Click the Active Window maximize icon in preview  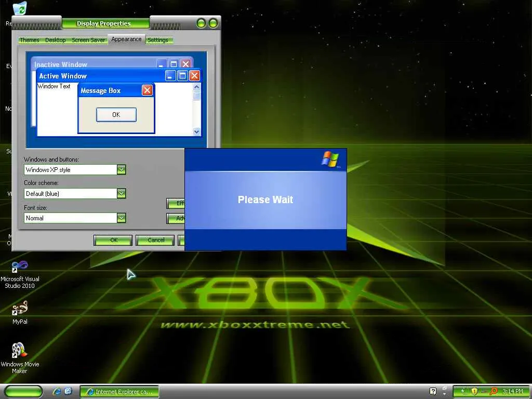point(182,76)
